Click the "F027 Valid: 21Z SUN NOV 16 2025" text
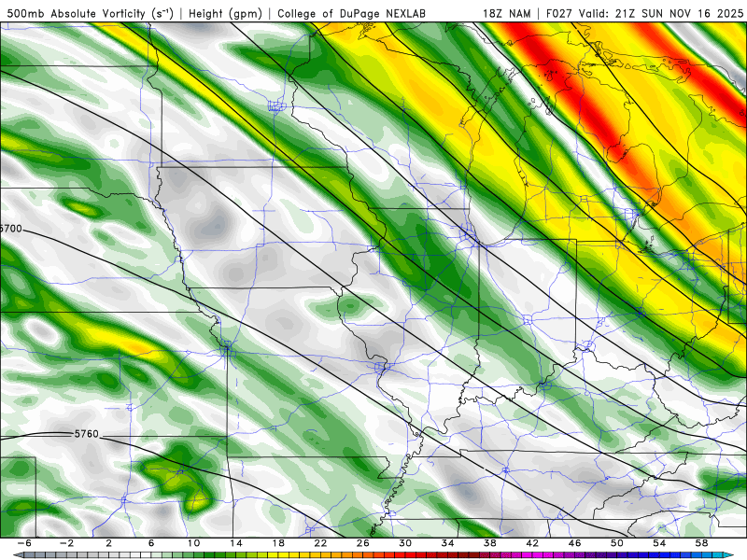This screenshot has width=747, height=560. 644,14
